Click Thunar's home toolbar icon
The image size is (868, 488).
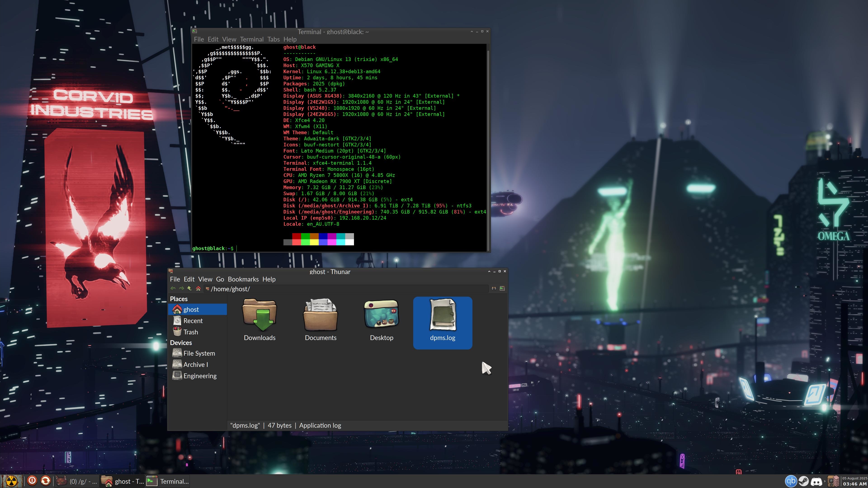198,289
